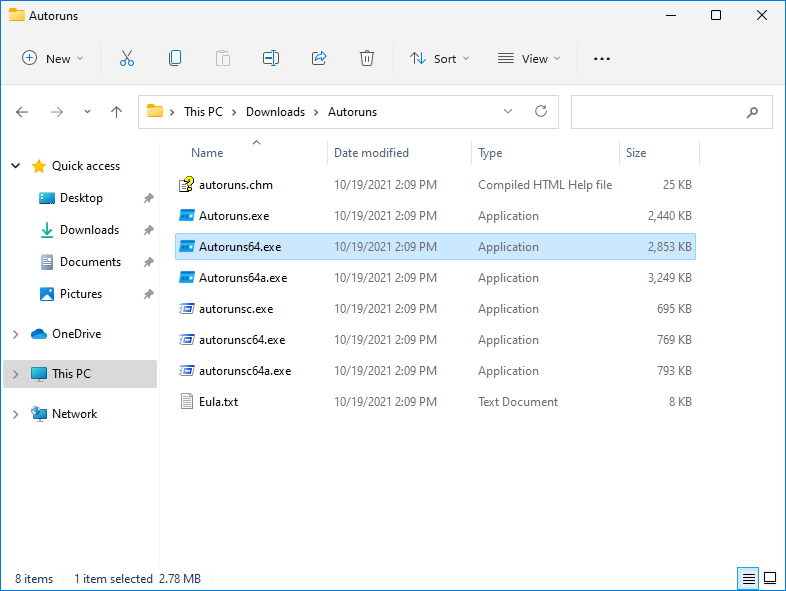Sort by the Date modified column header
786x591 pixels.
tap(371, 153)
